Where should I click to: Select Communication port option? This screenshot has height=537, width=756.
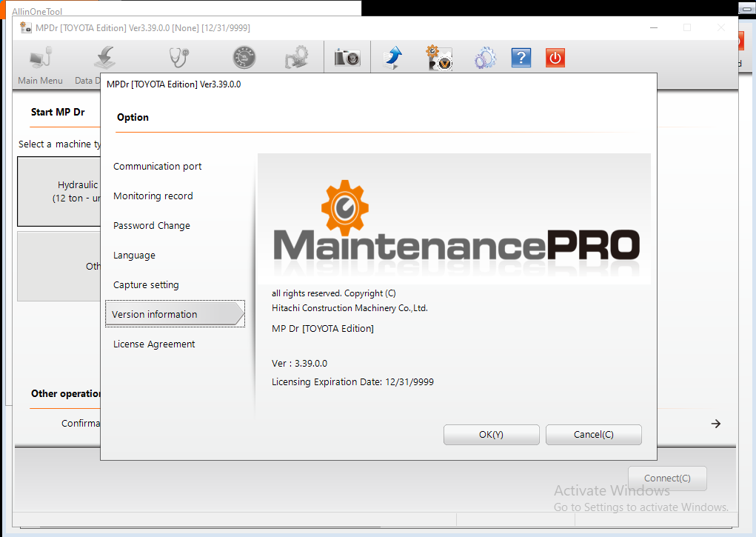click(157, 167)
